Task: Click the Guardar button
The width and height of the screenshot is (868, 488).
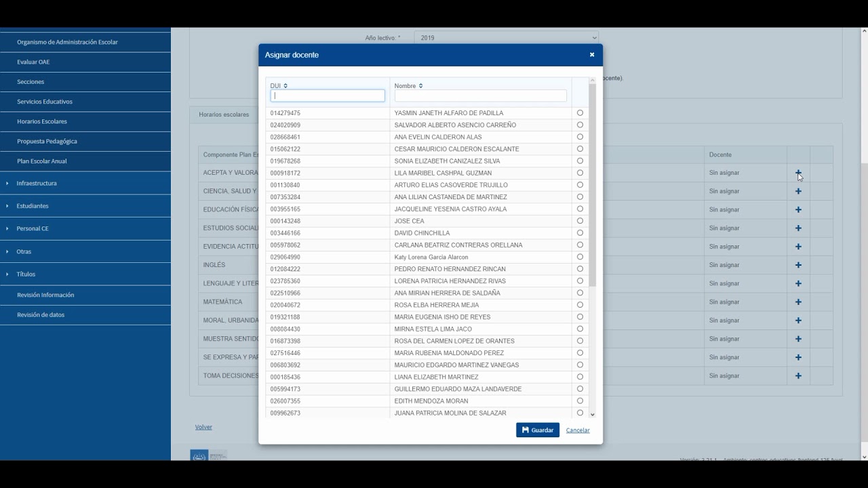Action: click(x=538, y=430)
